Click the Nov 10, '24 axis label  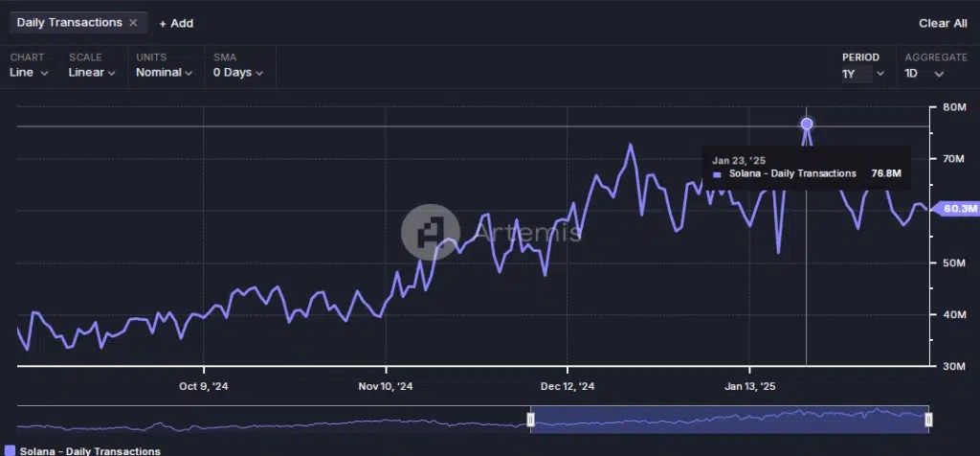click(x=386, y=387)
